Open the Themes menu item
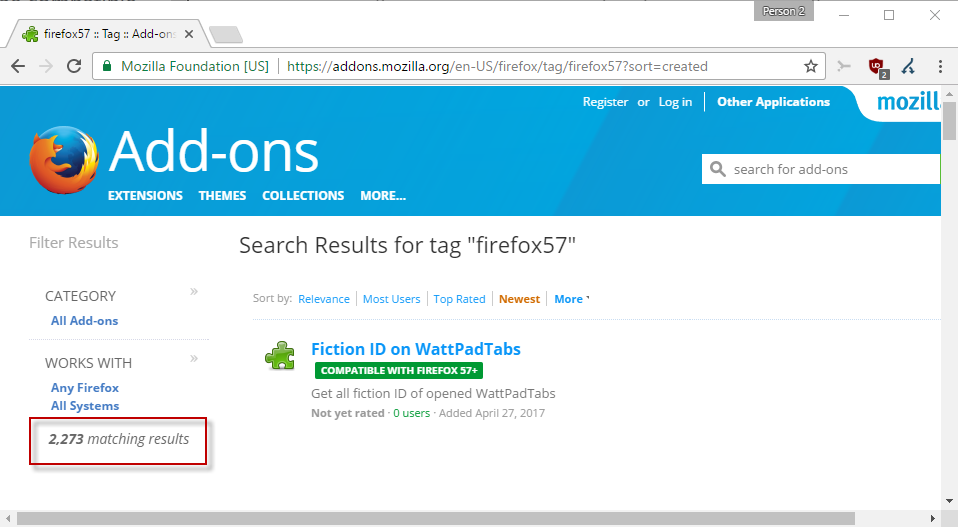The height and width of the screenshot is (527, 958). pos(222,195)
